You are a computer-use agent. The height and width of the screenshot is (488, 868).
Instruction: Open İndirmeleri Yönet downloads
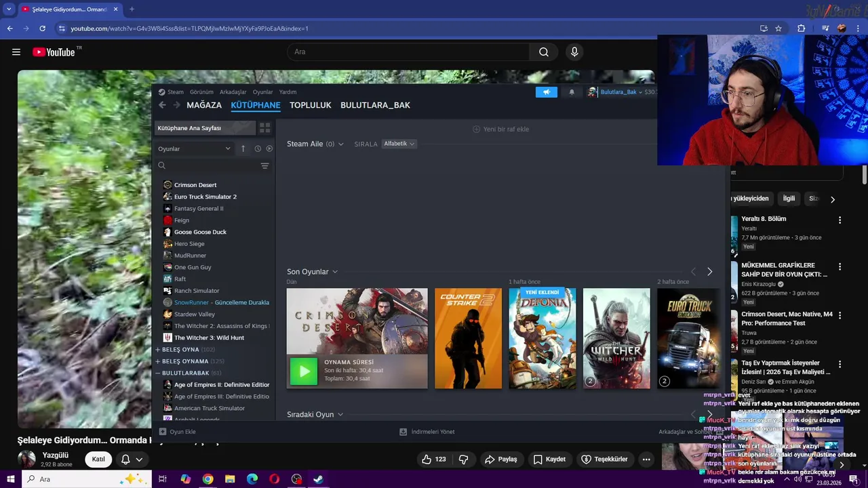coord(427,432)
